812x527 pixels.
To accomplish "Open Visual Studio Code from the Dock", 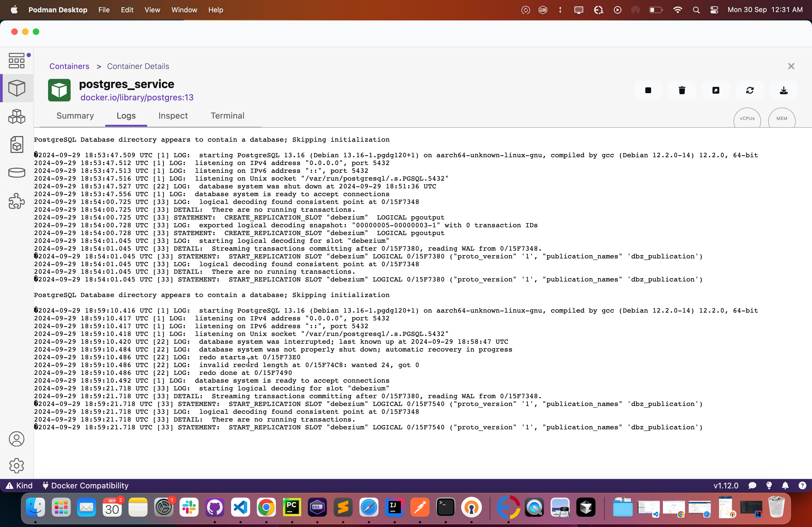I will click(x=241, y=508).
